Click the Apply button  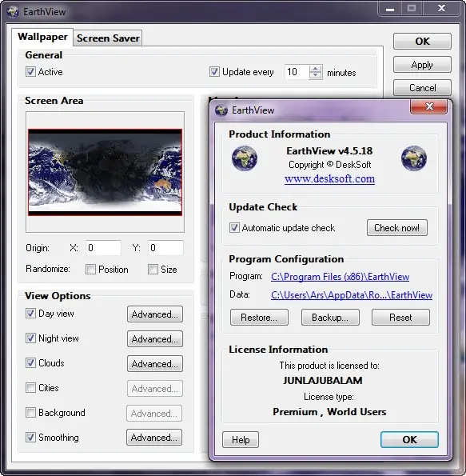[422, 65]
